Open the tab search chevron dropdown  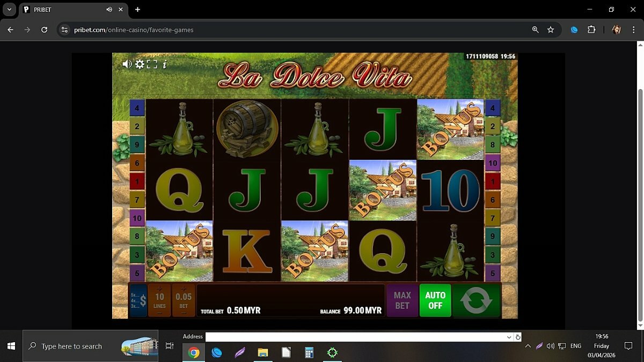[x=9, y=10]
